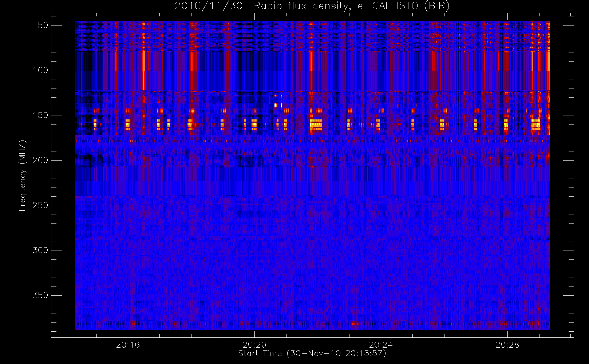Viewport: 589px width, 364px height.
Task: Select the 350 MHz frequency tick label
Action: 40,295
